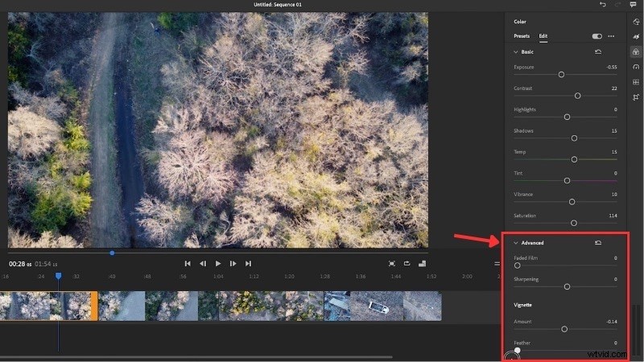Image resolution: width=644 pixels, height=362 pixels.
Task: Switch to the Presets tab
Action: tap(522, 36)
